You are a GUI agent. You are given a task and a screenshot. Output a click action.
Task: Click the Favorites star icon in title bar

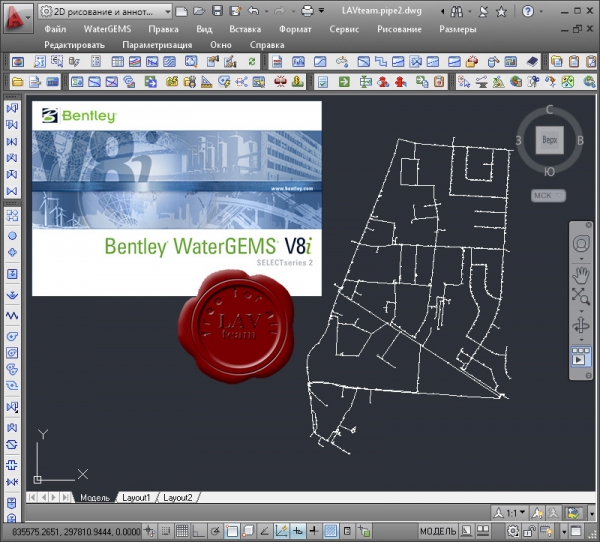tap(501, 12)
